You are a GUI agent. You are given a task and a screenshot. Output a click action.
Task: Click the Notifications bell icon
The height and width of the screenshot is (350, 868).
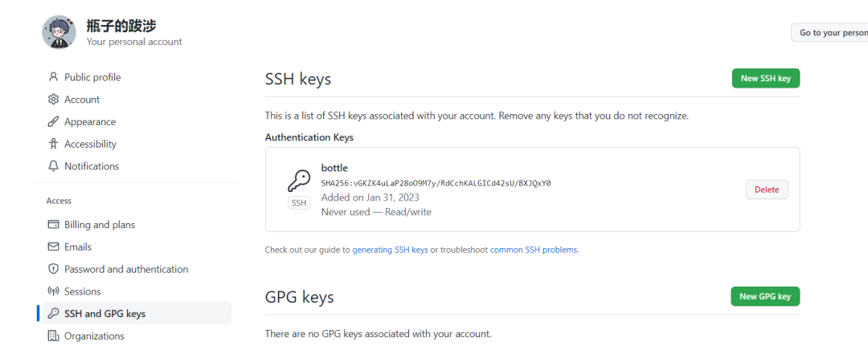(x=54, y=166)
